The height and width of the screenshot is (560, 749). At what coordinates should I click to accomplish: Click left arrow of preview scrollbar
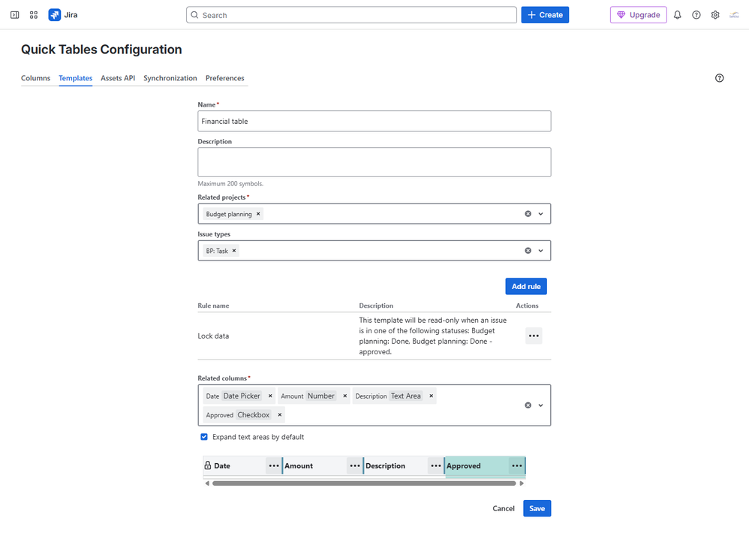coord(207,483)
